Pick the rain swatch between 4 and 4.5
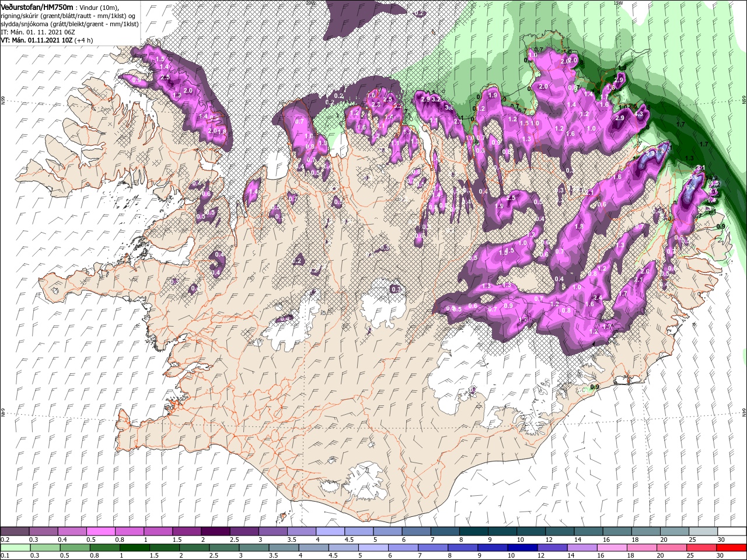Image resolution: width=747 pixels, height=560 pixels. pos(314,548)
